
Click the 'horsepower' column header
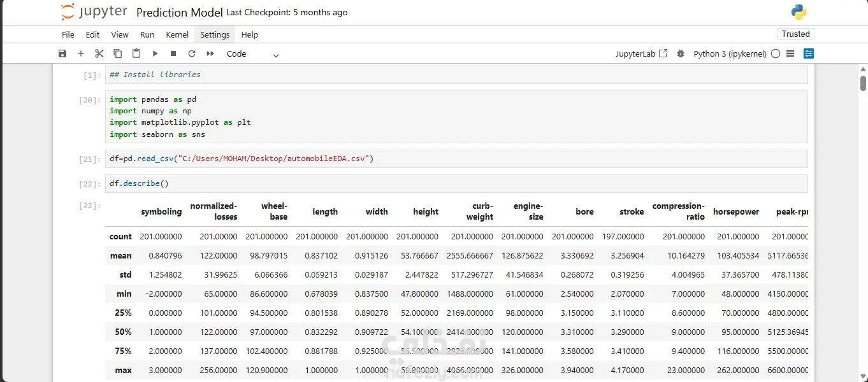coord(736,212)
